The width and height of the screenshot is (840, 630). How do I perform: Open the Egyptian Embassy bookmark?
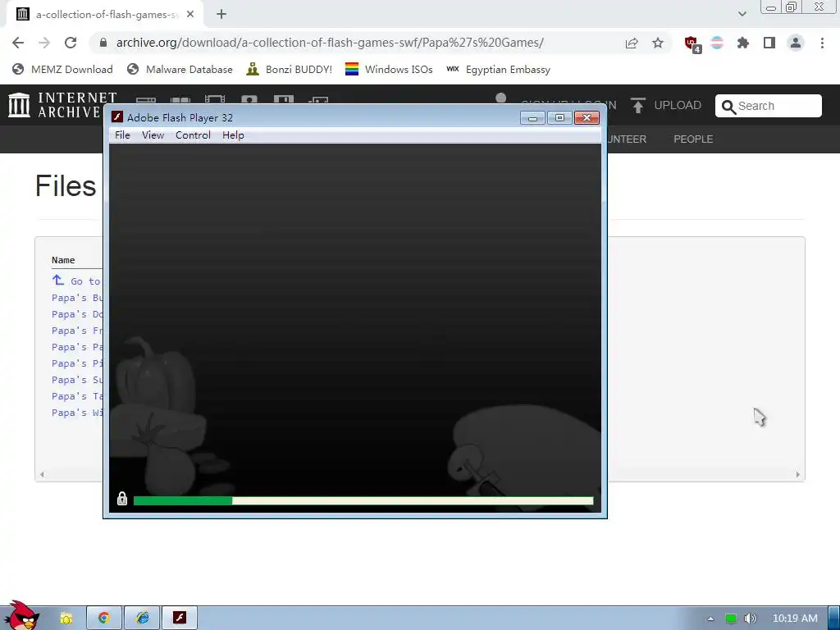click(x=498, y=69)
